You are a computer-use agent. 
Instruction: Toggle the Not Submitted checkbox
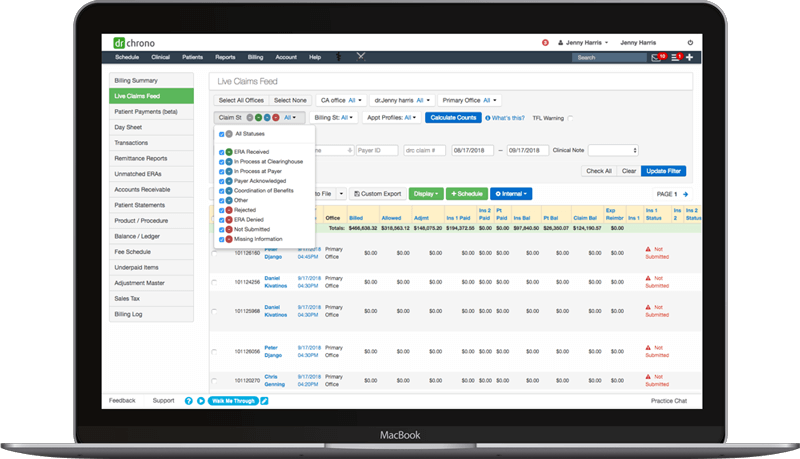pos(221,230)
